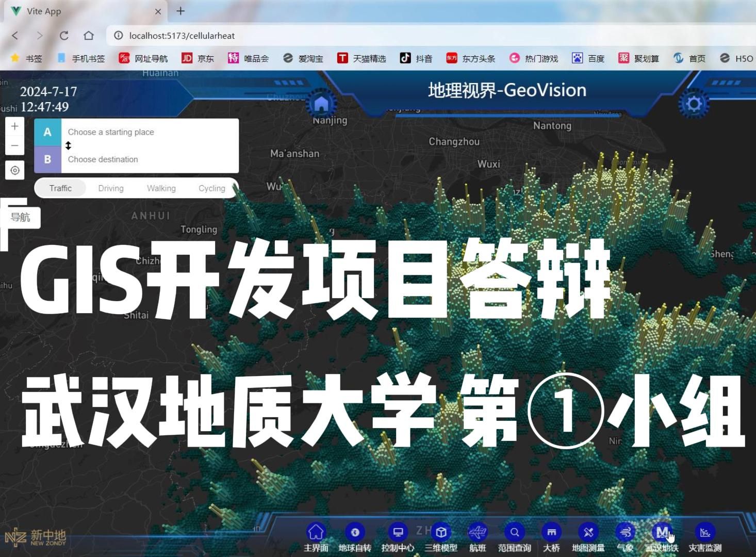Click the A start marker label
The image size is (756, 557).
47,132
